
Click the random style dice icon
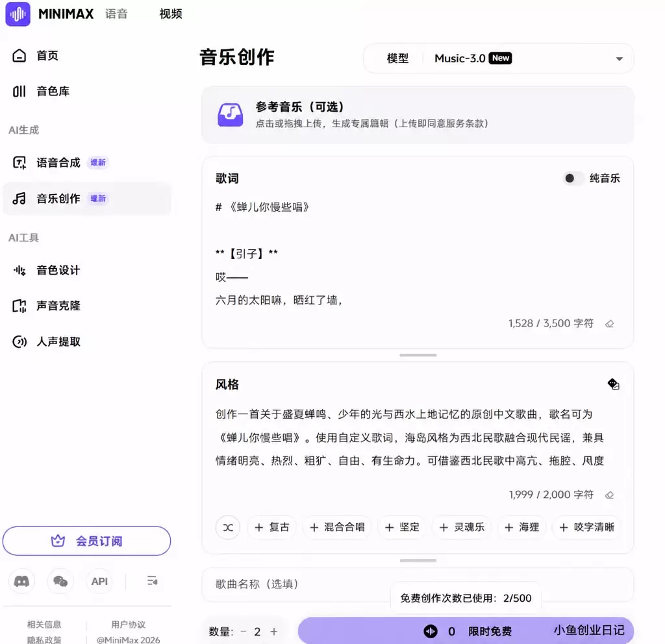[613, 384]
